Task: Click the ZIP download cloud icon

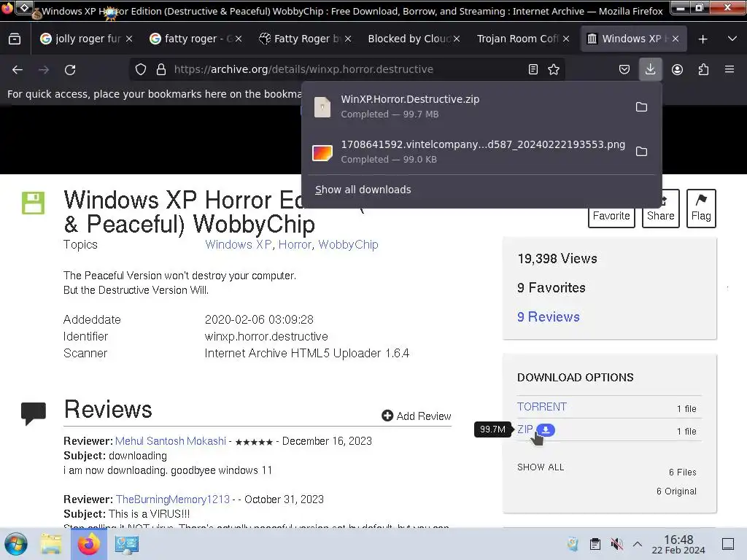Action: pos(546,430)
